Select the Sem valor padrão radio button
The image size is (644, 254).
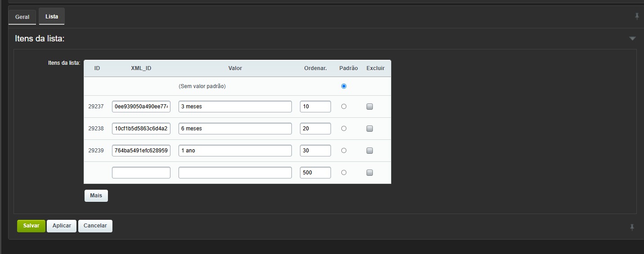tap(344, 86)
